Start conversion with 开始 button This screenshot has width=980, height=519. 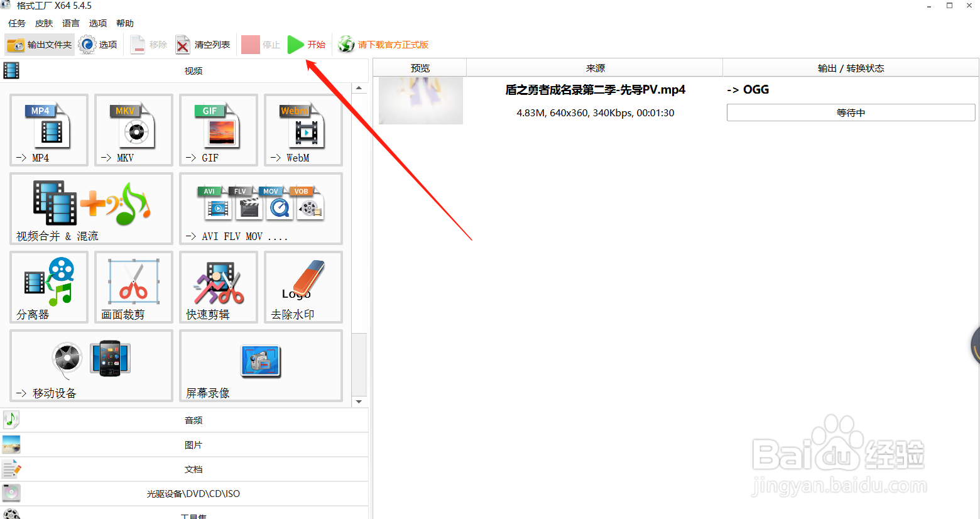coord(307,45)
